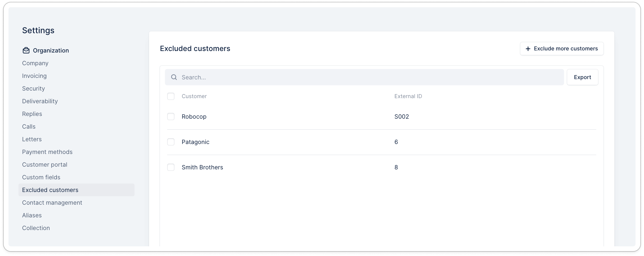Go to Invoicing settings

34,76
